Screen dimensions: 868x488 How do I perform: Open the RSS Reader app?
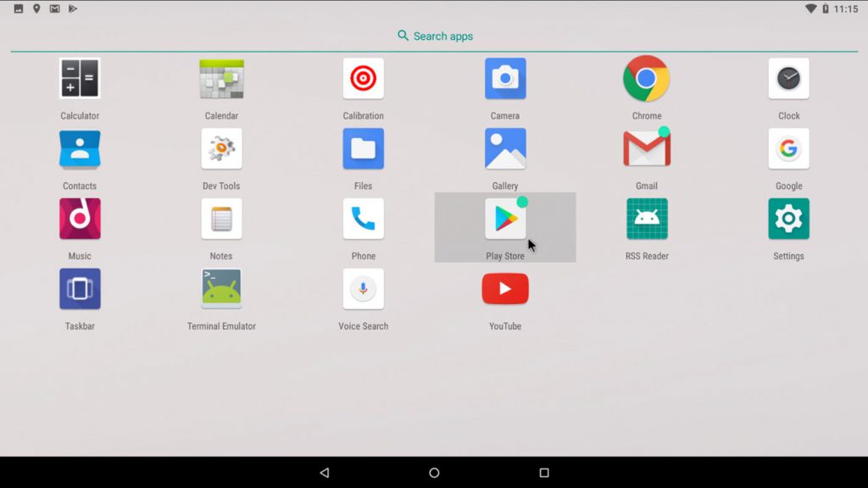pyautogui.click(x=646, y=219)
